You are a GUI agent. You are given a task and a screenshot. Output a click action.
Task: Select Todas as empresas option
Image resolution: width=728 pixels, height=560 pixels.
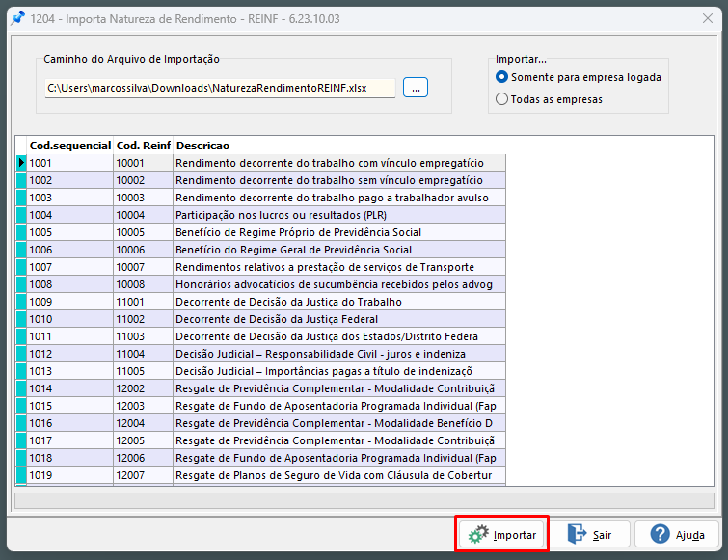[x=550, y=99]
